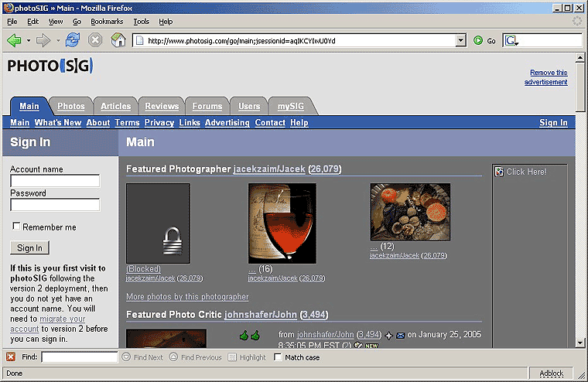
Task: Focus the Find text box
Action: tap(80, 357)
